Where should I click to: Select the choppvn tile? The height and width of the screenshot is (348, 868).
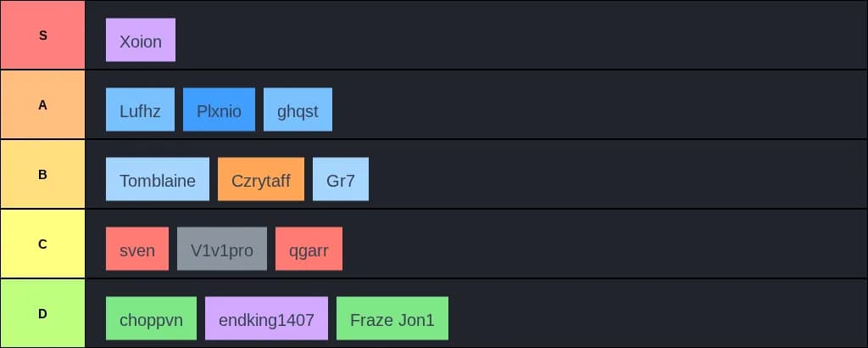[x=151, y=319]
